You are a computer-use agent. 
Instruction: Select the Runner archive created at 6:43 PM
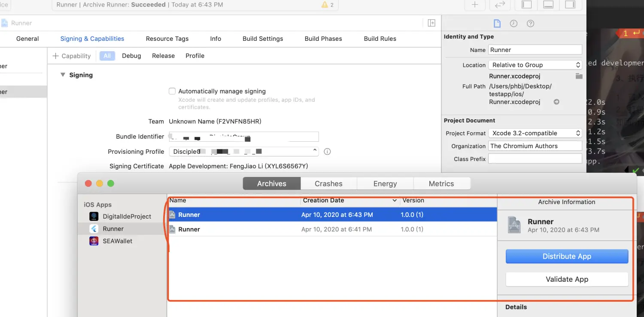[332, 215]
